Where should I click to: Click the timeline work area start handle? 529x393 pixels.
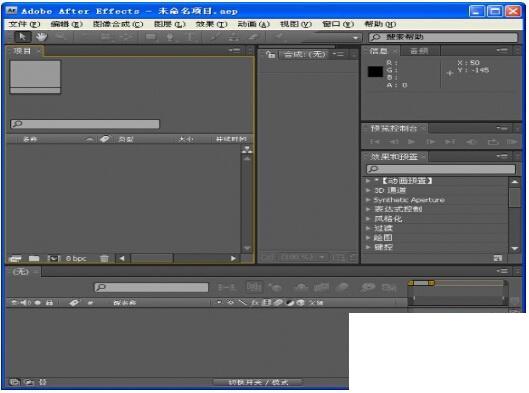pos(411,283)
